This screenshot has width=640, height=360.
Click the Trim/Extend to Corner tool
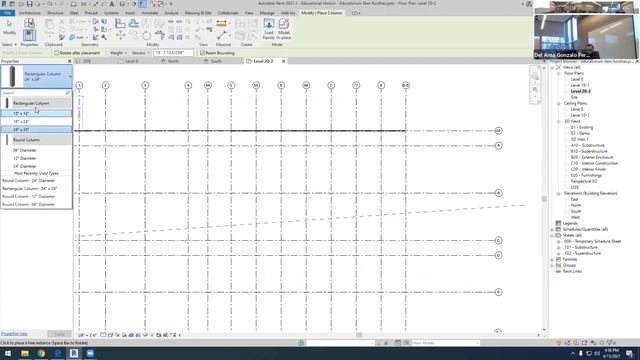pos(160,36)
